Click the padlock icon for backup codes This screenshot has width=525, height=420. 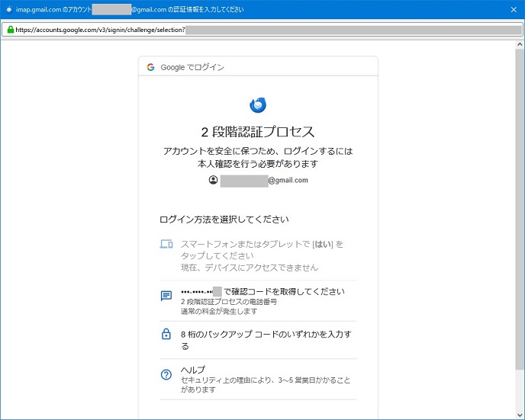coord(166,334)
